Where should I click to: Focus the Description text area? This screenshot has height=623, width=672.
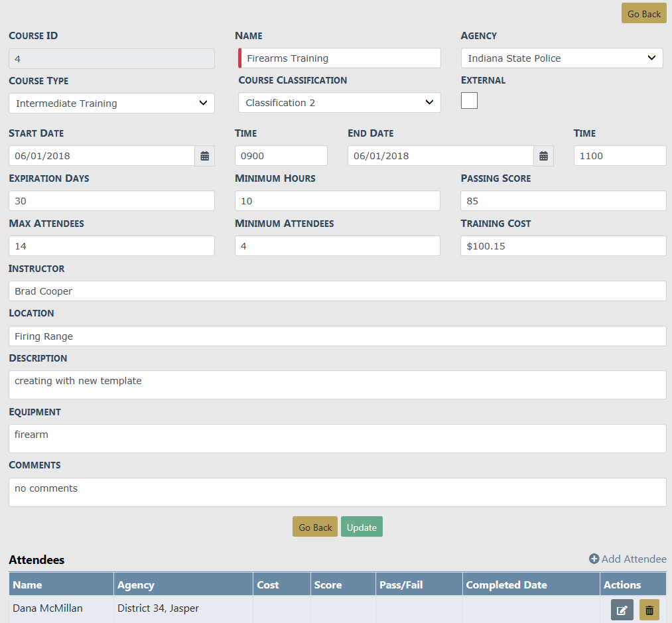pyautogui.click(x=337, y=385)
